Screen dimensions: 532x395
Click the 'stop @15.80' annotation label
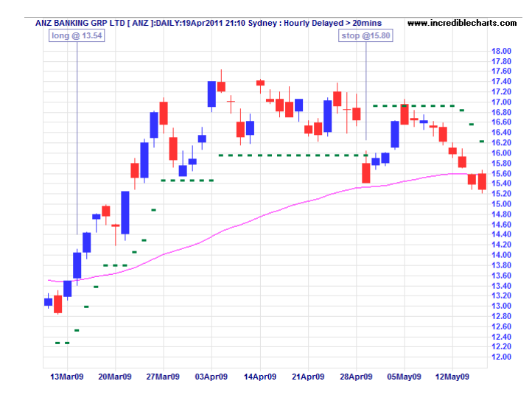365,35
